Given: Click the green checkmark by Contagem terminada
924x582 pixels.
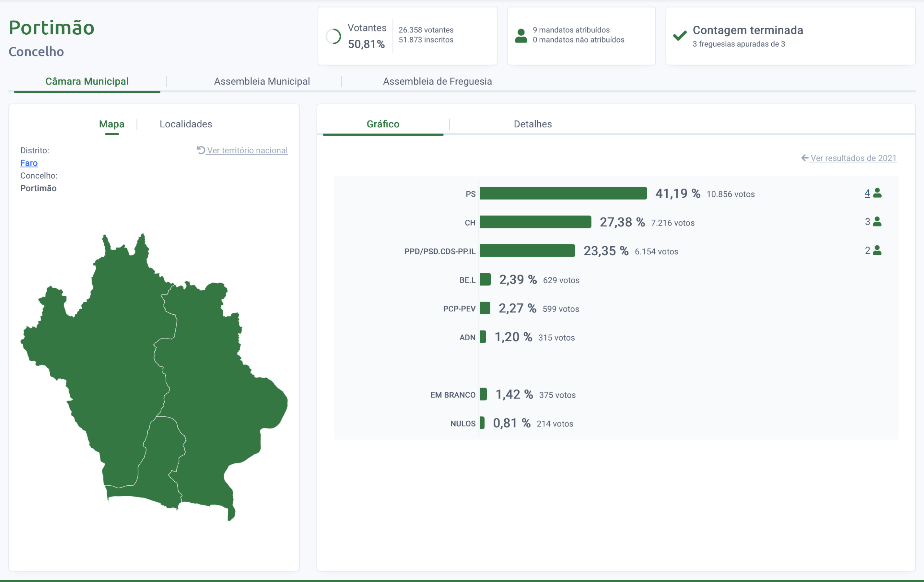Looking at the screenshot, I should [680, 36].
